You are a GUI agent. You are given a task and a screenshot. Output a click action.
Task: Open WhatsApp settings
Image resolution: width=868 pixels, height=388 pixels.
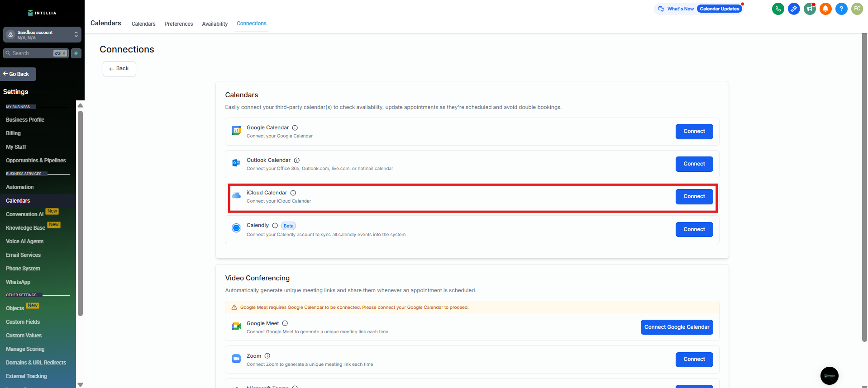coord(19,282)
